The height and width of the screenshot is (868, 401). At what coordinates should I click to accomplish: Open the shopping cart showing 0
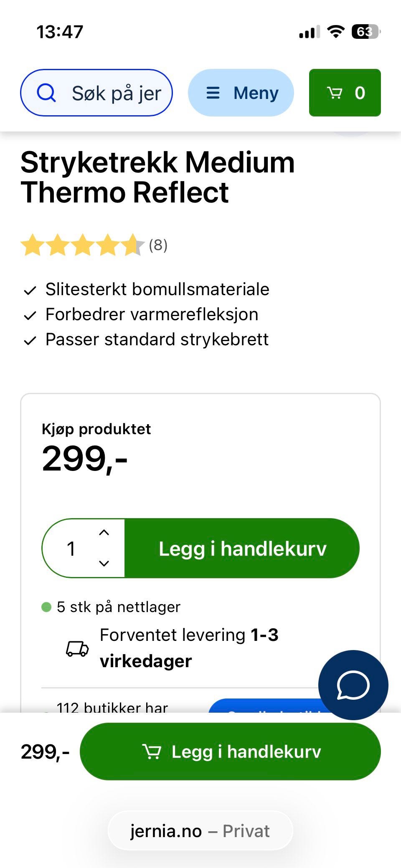(345, 93)
